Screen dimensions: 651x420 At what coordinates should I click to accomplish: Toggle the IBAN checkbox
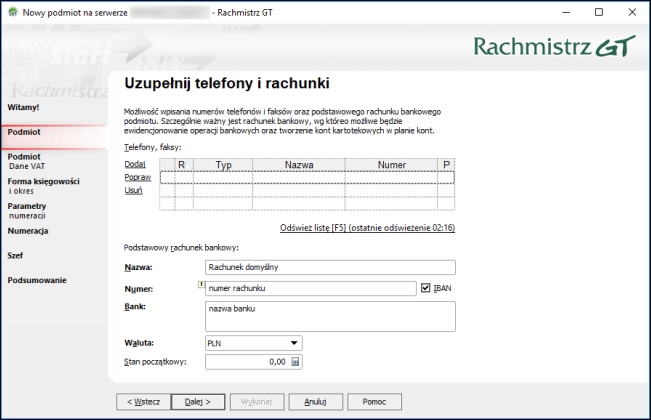[x=426, y=288]
